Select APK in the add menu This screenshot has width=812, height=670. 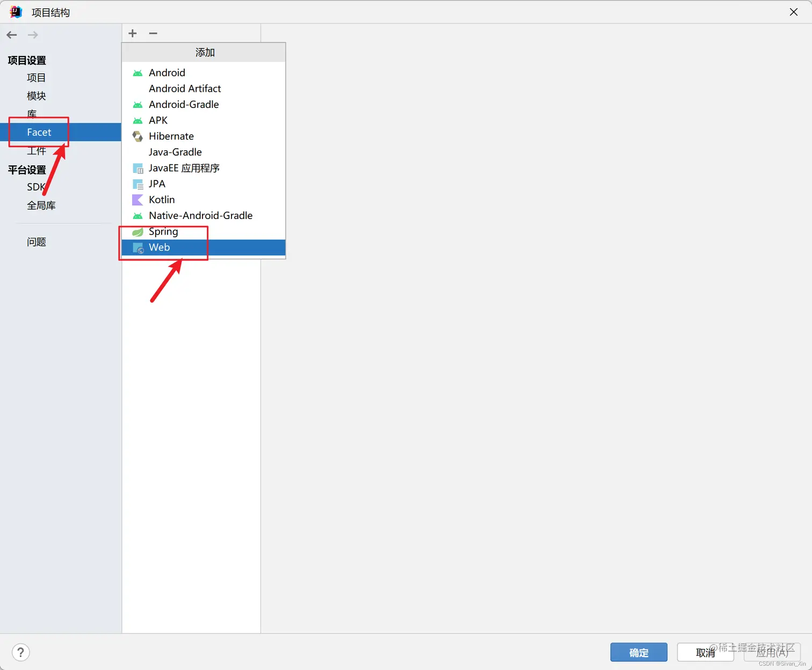point(204,120)
